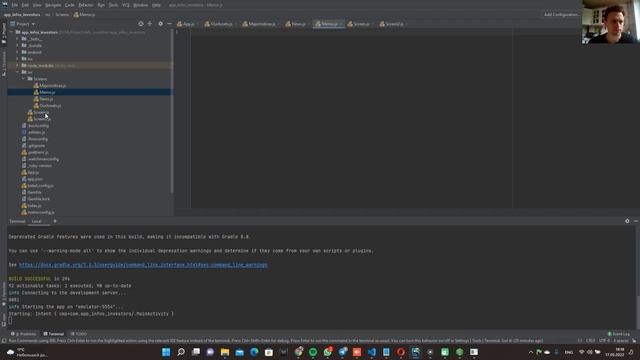Open the Project view dropdown
Screen dimensions: 640x360
tap(23, 24)
